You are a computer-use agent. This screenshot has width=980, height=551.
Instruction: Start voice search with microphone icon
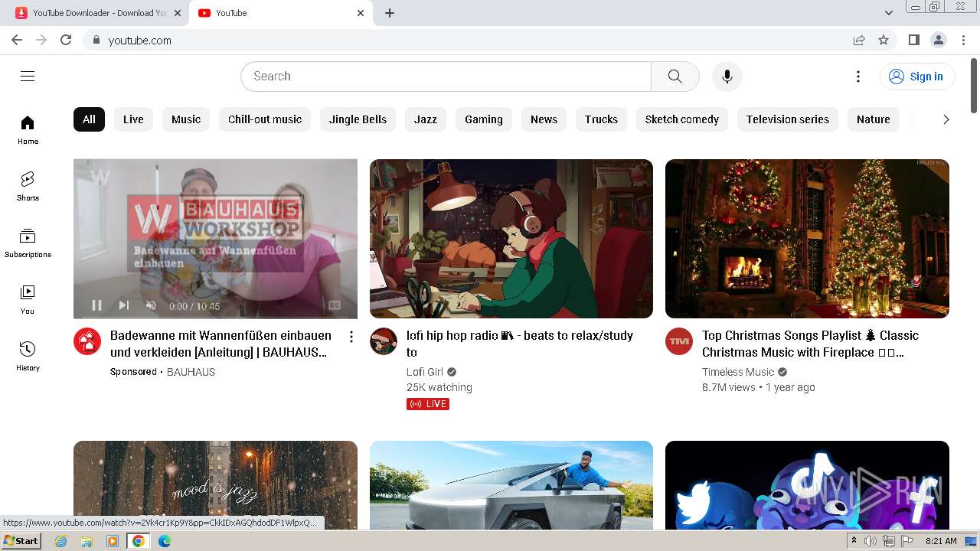coord(727,76)
